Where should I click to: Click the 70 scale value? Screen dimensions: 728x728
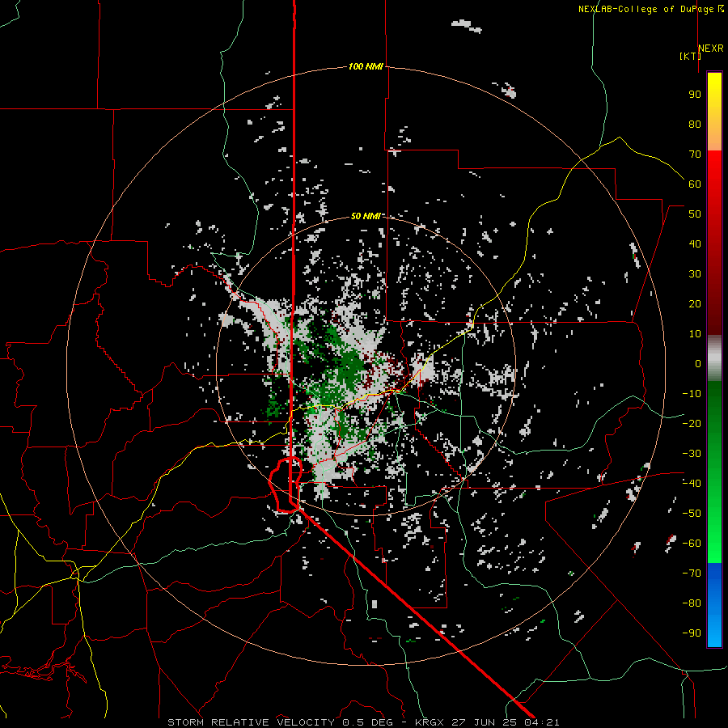(x=695, y=154)
